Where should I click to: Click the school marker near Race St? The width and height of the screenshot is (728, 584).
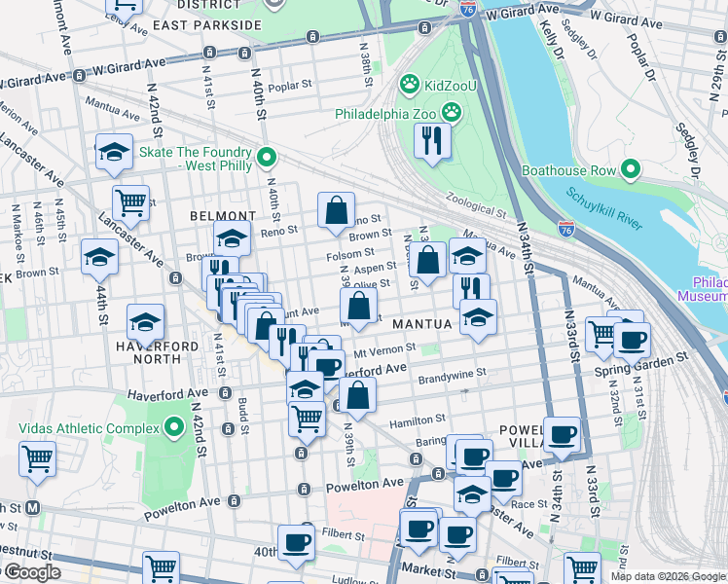[x=472, y=494]
